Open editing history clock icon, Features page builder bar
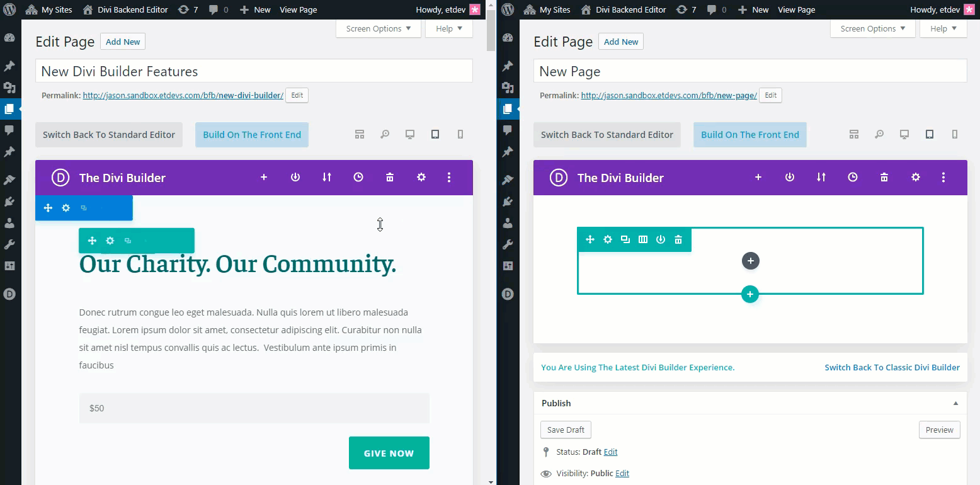 pos(358,178)
